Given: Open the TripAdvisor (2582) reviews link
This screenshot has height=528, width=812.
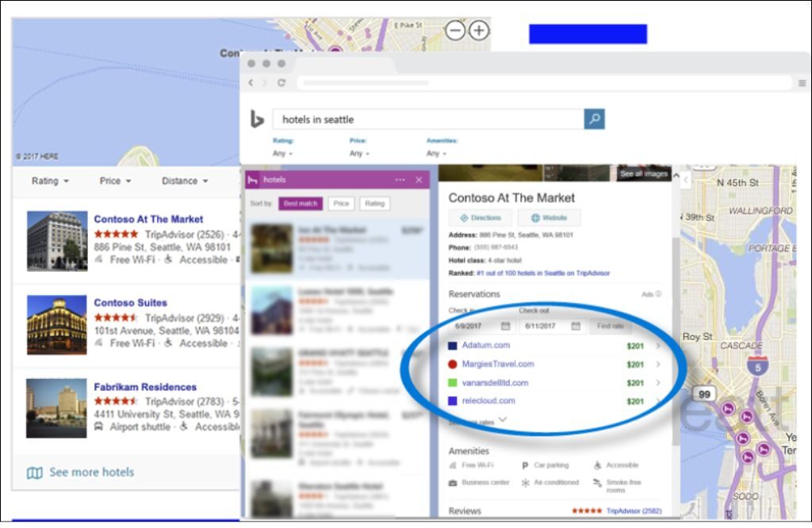Looking at the screenshot, I should tap(634, 511).
